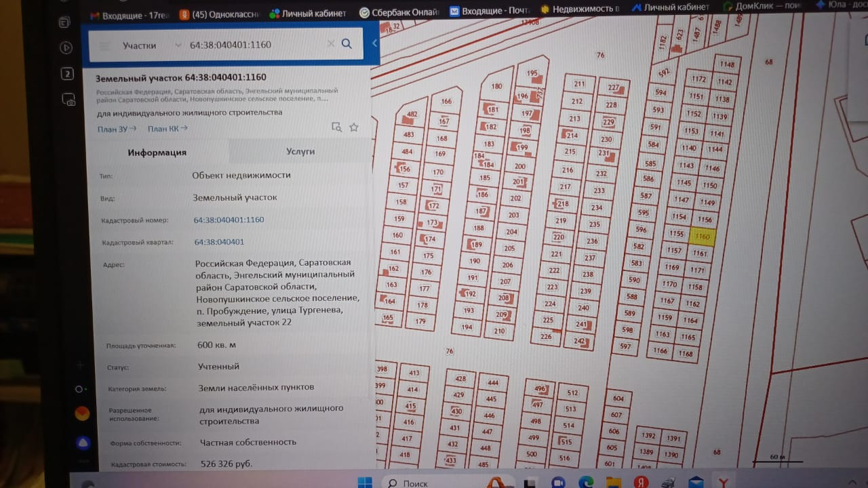Switch to the Сбербанк Онлайн browser tab

[x=398, y=12]
